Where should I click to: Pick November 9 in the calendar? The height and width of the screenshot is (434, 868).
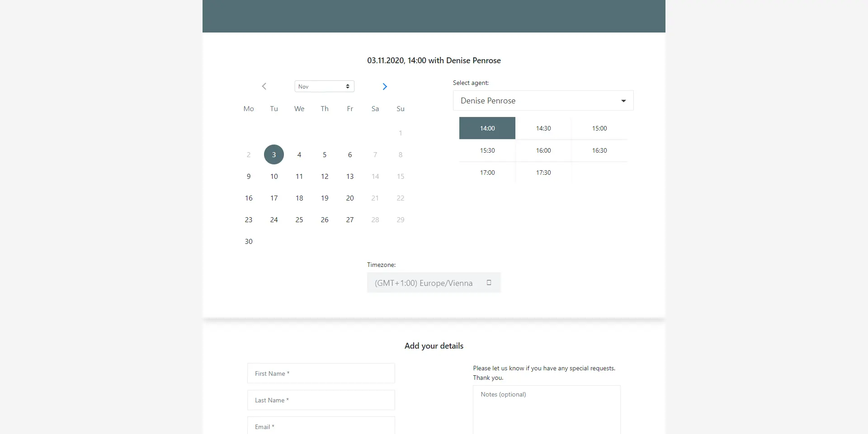click(249, 176)
